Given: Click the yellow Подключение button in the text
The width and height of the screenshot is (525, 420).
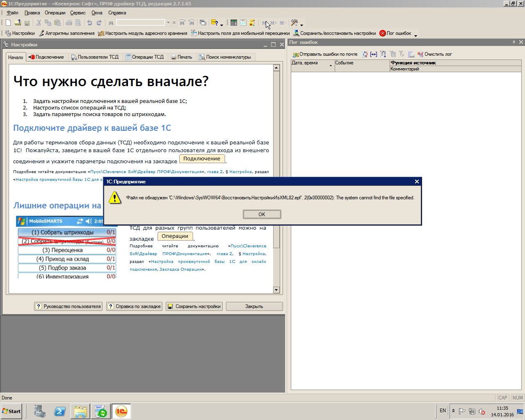Looking at the screenshot, I should click(202, 159).
